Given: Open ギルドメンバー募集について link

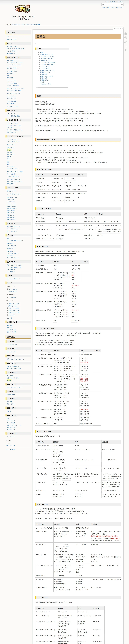Looking at the screenshot, I should tap(15, 49).
